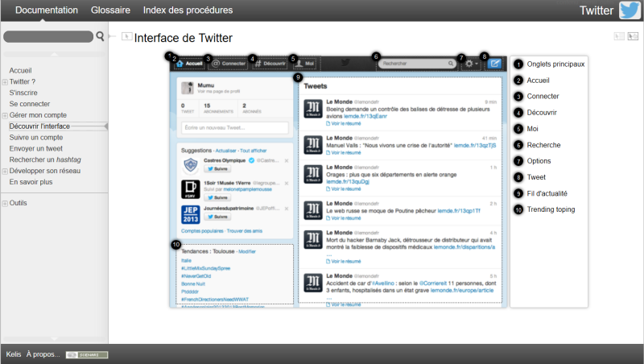Screen dimensions: 644x364
Task: Open 'Suivre un compte' page
Action: pyautogui.click(x=36, y=138)
